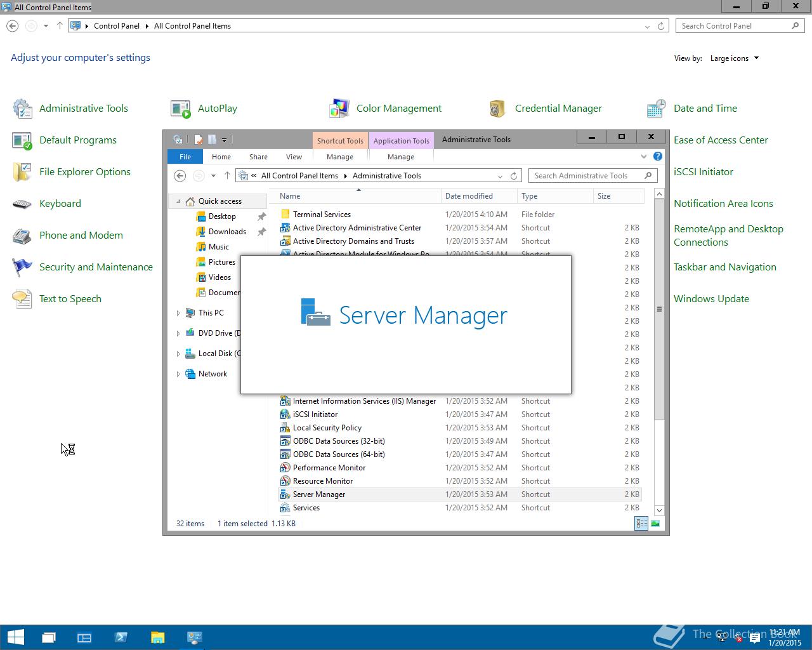The width and height of the screenshot is (812, 650).
Task: Open address bar history dropdown in Administrative Tools
Action: point(500,176)
